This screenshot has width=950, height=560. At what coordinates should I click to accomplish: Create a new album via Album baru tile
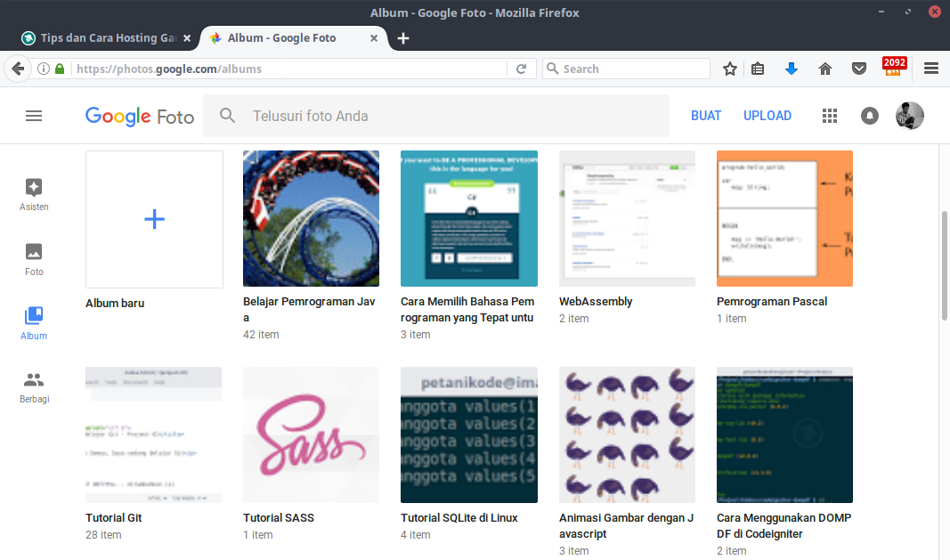[x=154, y=219]
